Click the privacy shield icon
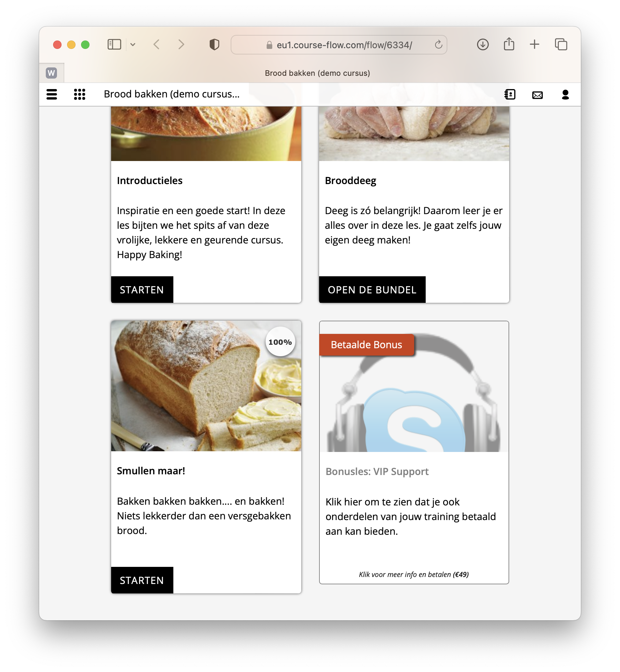 click(x=214, y=44)
